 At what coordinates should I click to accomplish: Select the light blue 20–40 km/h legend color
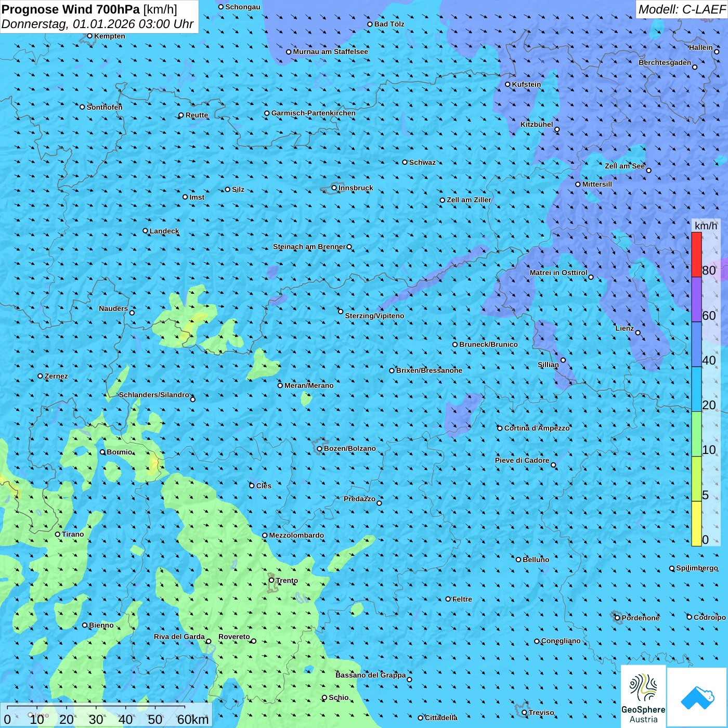click(696, 389)
